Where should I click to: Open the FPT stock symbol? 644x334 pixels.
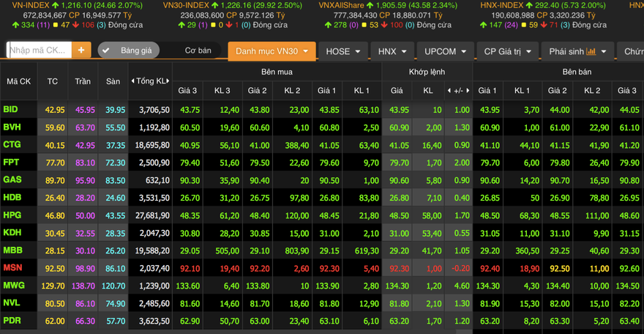(11, 163)
